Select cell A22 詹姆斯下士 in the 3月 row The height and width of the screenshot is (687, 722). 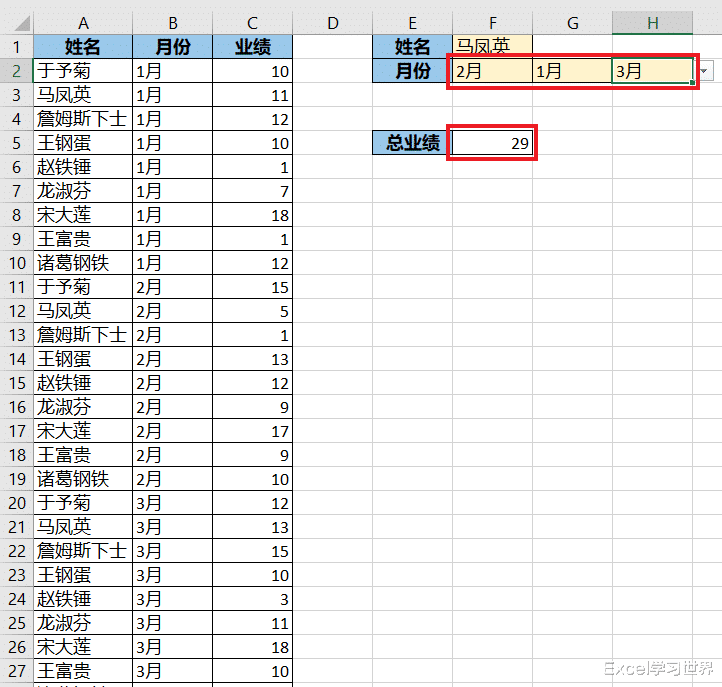[x=83, y=551]
